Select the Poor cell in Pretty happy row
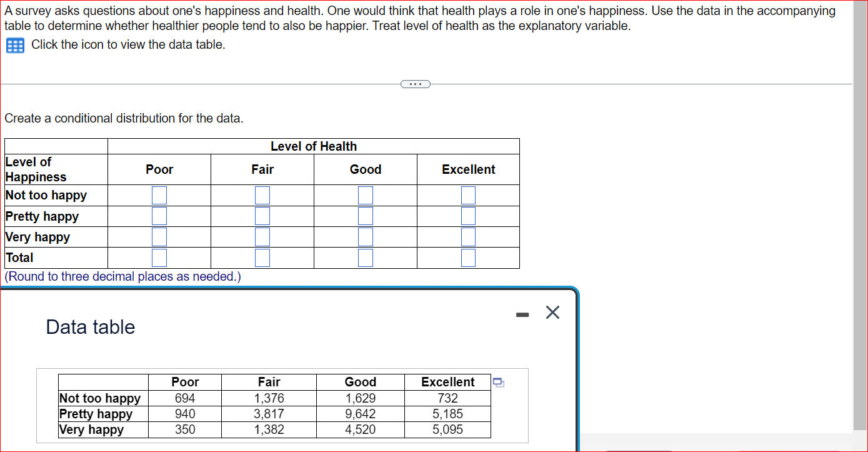 (159, 216)
